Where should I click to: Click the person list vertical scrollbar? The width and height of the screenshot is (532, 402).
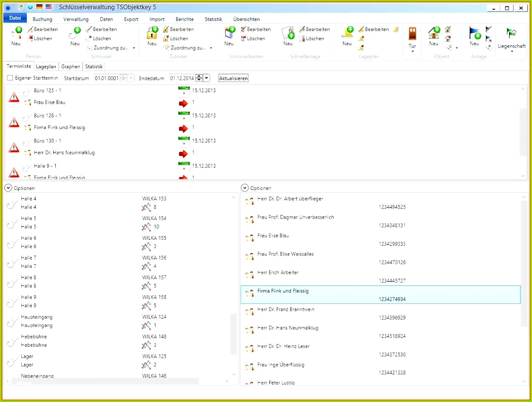524,263
